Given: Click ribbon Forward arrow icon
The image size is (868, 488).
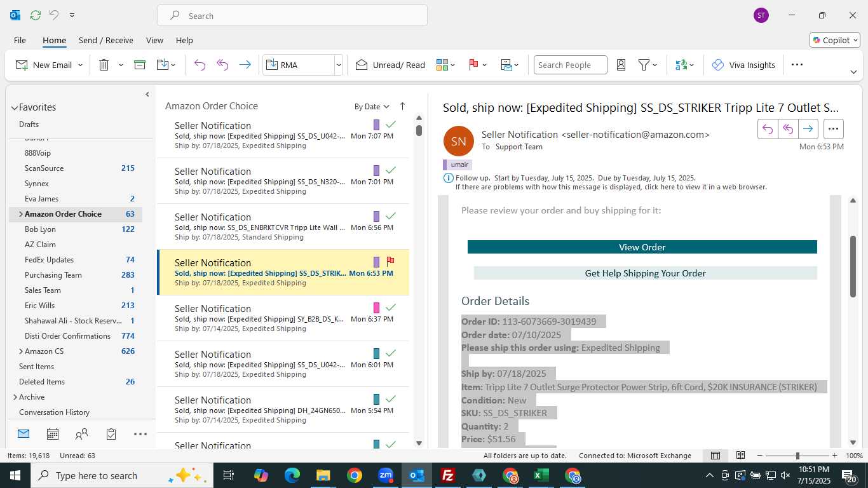Looking at the screenshot, I should (245, 65).
